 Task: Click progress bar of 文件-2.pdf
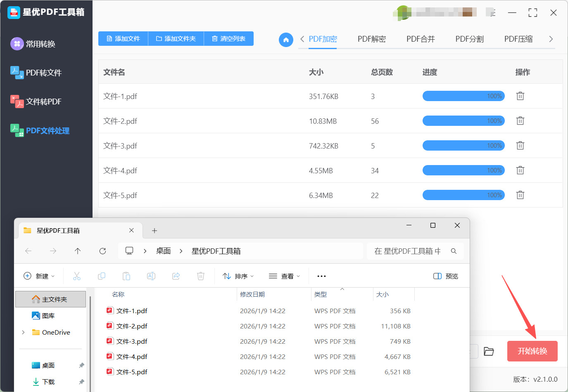(x=463, y=121)
